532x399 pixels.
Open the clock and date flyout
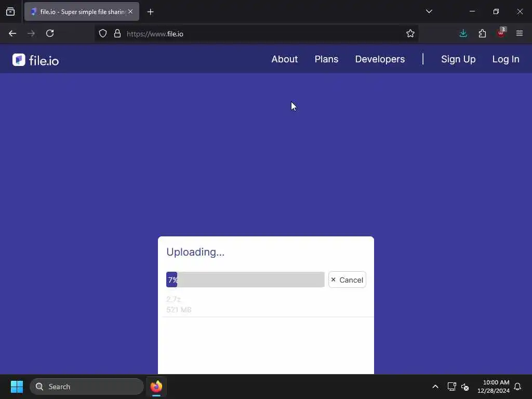tap(494, 387)
